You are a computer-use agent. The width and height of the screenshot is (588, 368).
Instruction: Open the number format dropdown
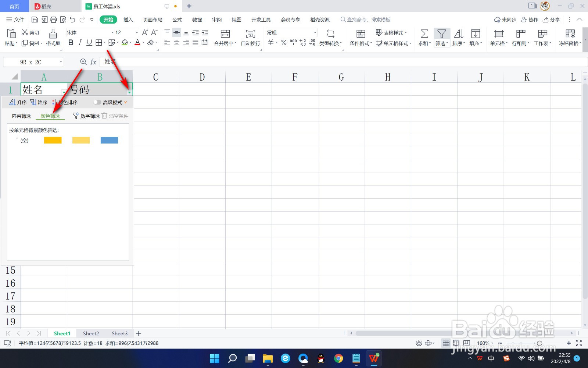click(x=315, y=32)
